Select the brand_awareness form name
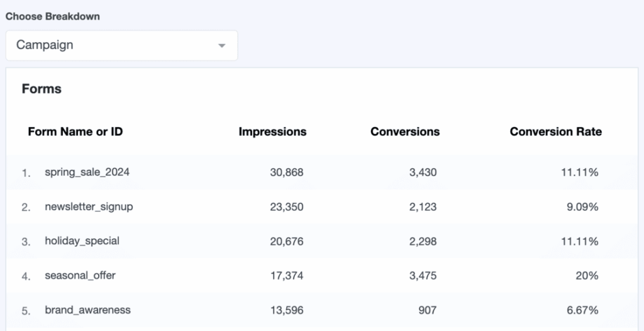 tap(87, 310)
